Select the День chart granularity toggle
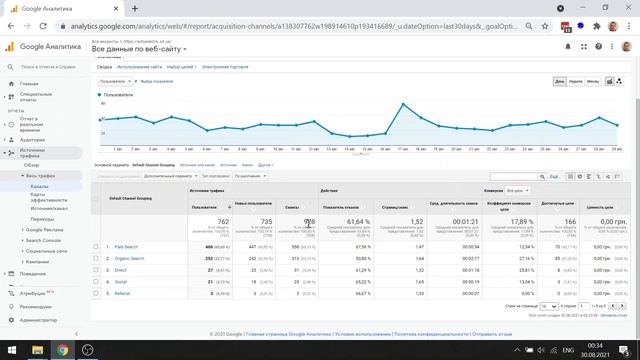This screenshot has height=360, width=640. click(560, 82)
